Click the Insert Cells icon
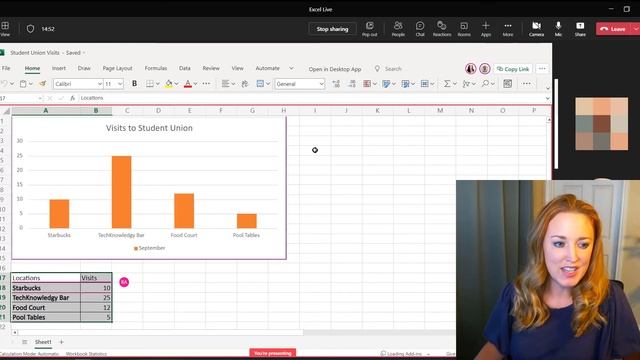640x360 pixels. point(424,84)
